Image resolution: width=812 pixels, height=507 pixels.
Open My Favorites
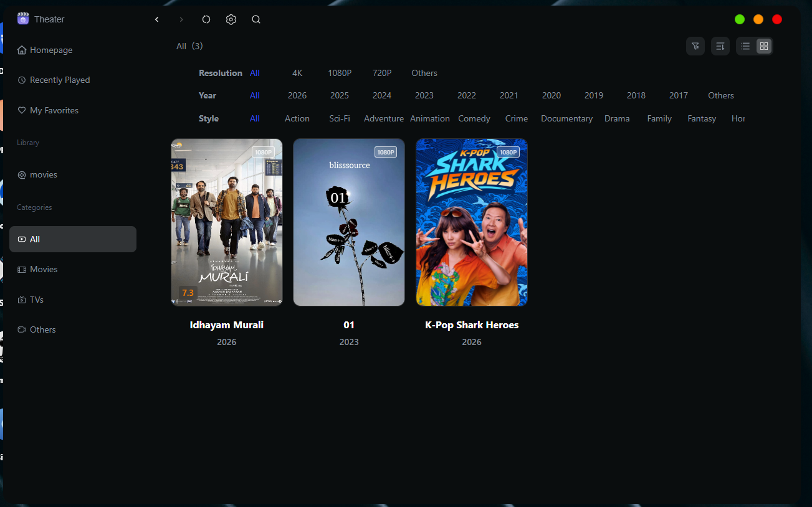click(73, 110)
